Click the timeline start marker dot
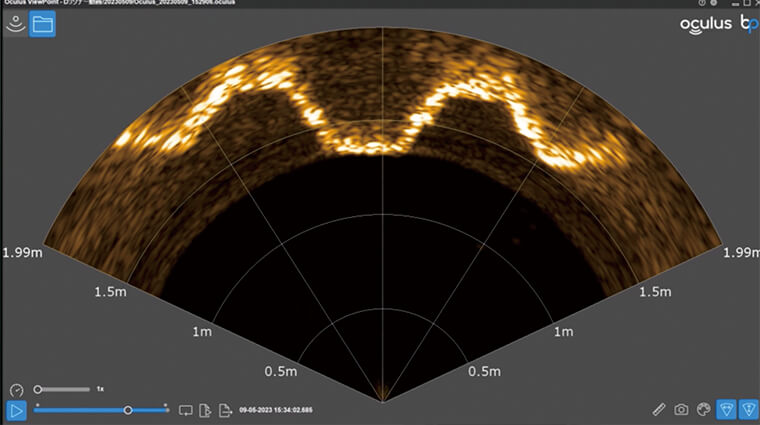Viewport: 760px width, 425px height. click(x=37, y=405)
